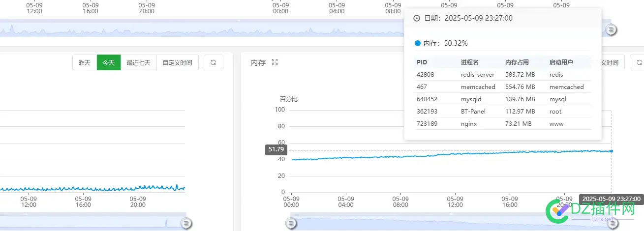Screen dimensions: 644x231
Task: Click the 进程名 column header
Action: [x=470, y=62]
